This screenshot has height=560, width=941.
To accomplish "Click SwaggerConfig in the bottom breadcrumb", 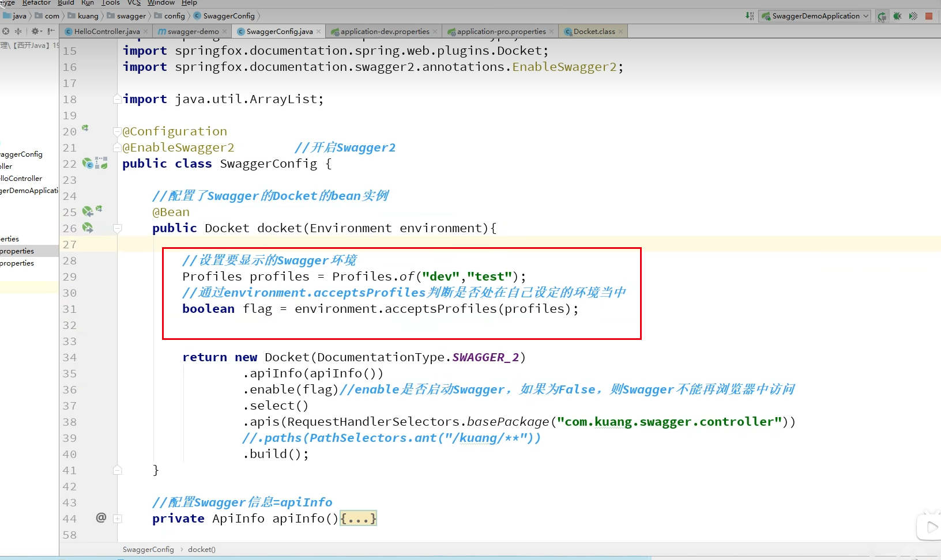I will pos(148,550).
